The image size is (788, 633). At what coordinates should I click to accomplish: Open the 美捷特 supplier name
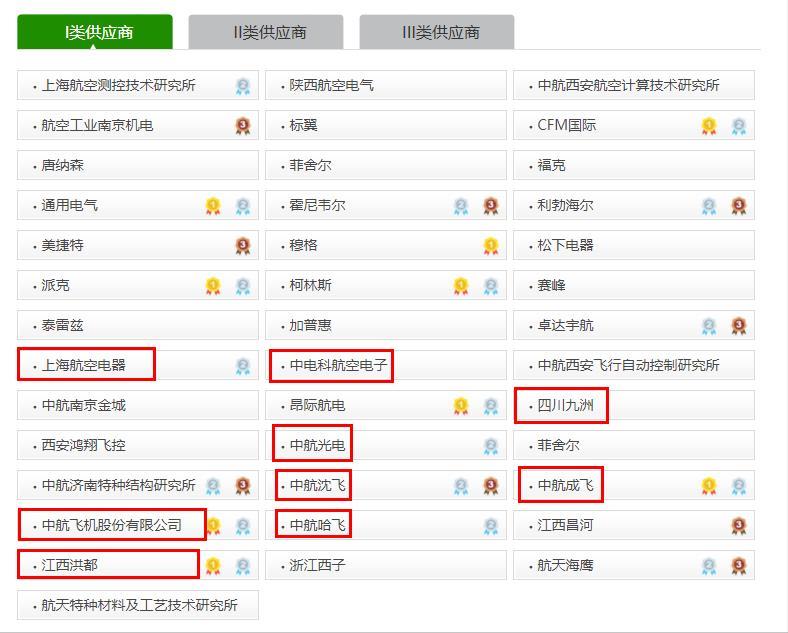click(62, 245)
